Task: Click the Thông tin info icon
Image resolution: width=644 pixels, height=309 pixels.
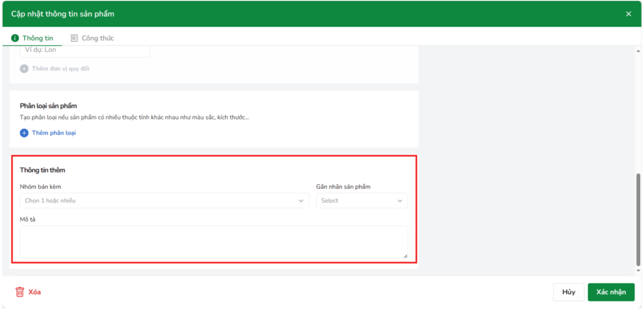Action: click(15, 38)
